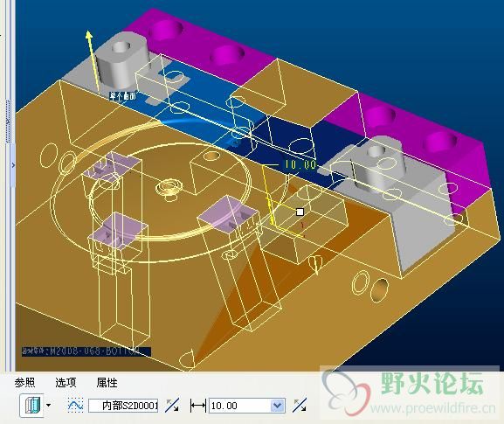This screenshot has height=424, width=504.
Task: Flip offset direction with last diagonal arrow icon
Action: click(x=300, y=405)
